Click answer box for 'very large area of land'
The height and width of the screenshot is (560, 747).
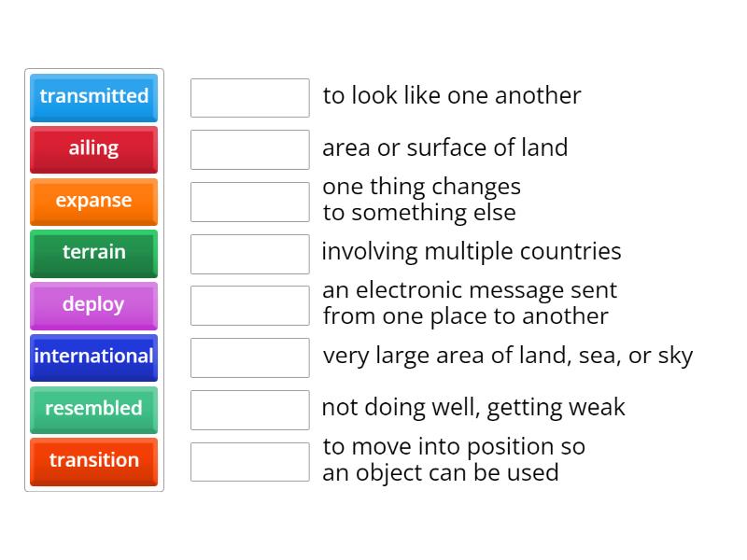click(x=249, y=357)
